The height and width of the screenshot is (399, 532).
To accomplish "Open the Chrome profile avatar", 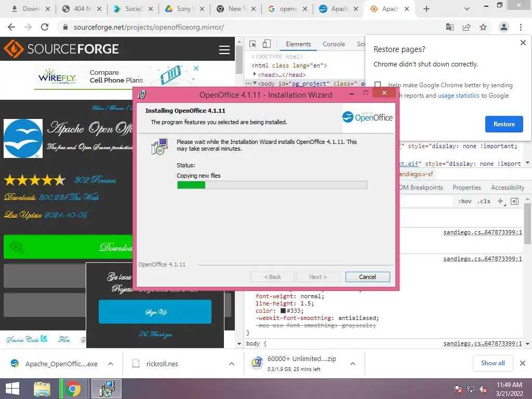I will point(504,27).
